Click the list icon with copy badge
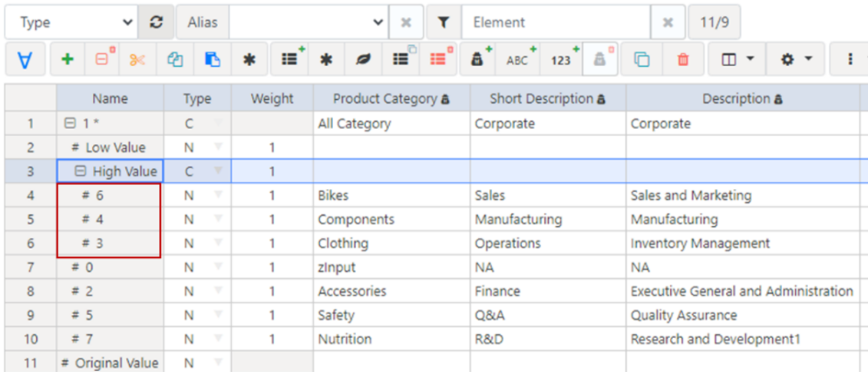The width and height of the screenshot is (868, 378). click(401, 59)
